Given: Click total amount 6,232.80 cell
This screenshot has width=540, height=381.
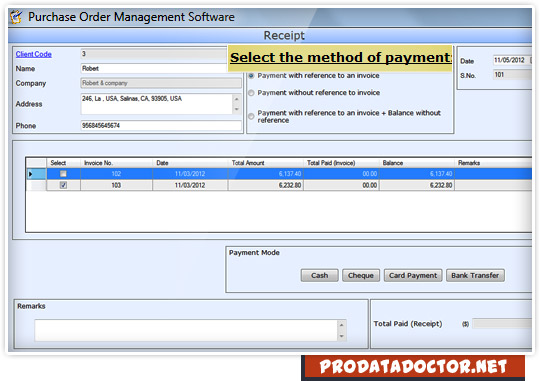Looking at the screenshot, I should click(x=266, y=185).
